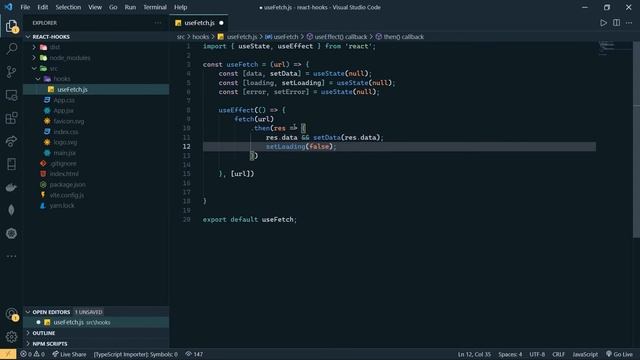Click the then() callback breadcrumb
Viewport: 640px width, 360px height.
coord(400,37)
